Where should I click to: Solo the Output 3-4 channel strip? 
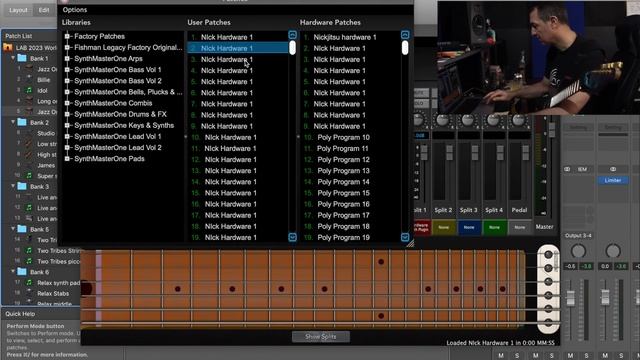click(587, 356)
